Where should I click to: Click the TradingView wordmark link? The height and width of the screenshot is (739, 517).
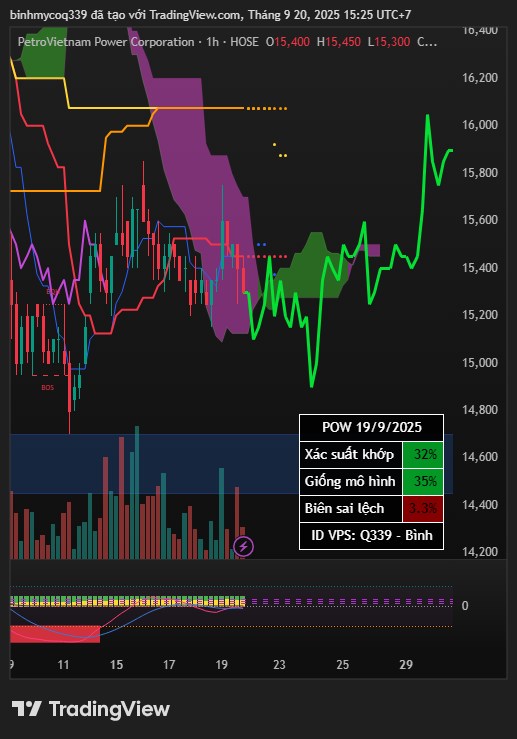pyautogui.click(x=109, y=709)
